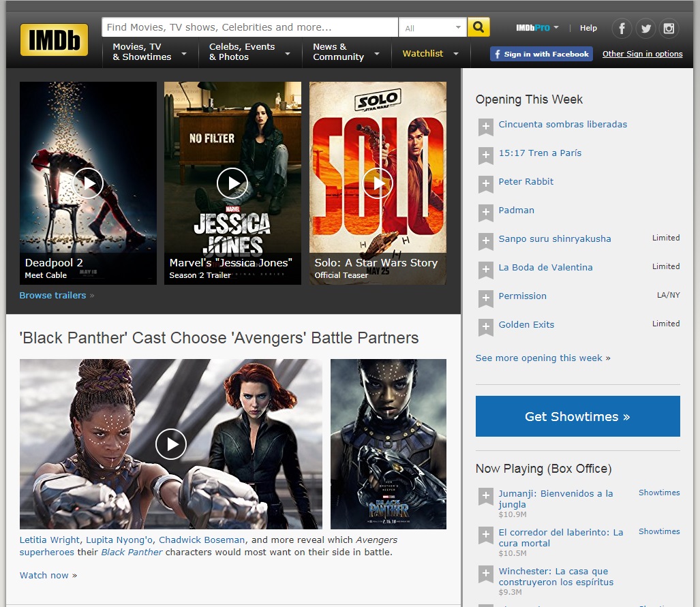
Task: Open Movies, TV & Showtimes menu
Action: pos(149,52)
